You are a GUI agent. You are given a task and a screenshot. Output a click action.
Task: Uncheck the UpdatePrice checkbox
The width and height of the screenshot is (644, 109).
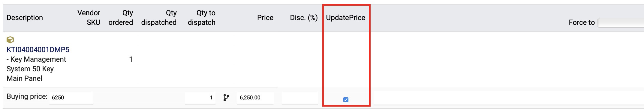346,99
